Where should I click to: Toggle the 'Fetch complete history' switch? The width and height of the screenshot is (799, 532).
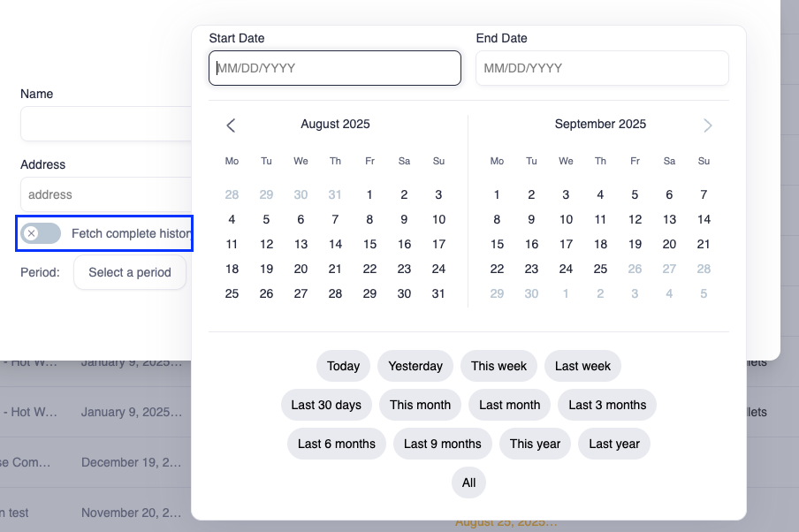(x=40, y=233)
